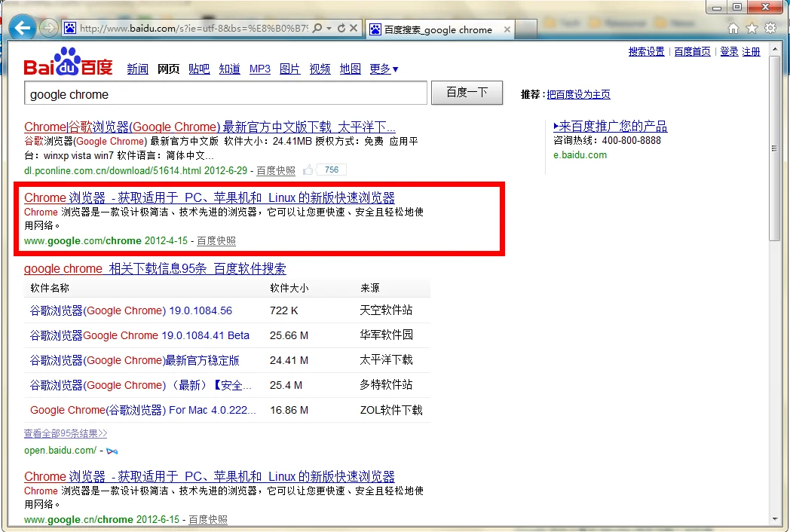The width and height of the screenshot is (790, 532).
Task: Open the www.google.com/chrome result title
Action: click(210, 198)
